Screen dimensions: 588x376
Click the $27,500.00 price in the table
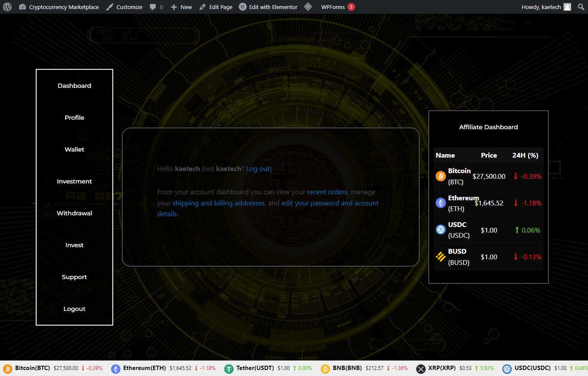pyautogui.click(x=489, y=176)
